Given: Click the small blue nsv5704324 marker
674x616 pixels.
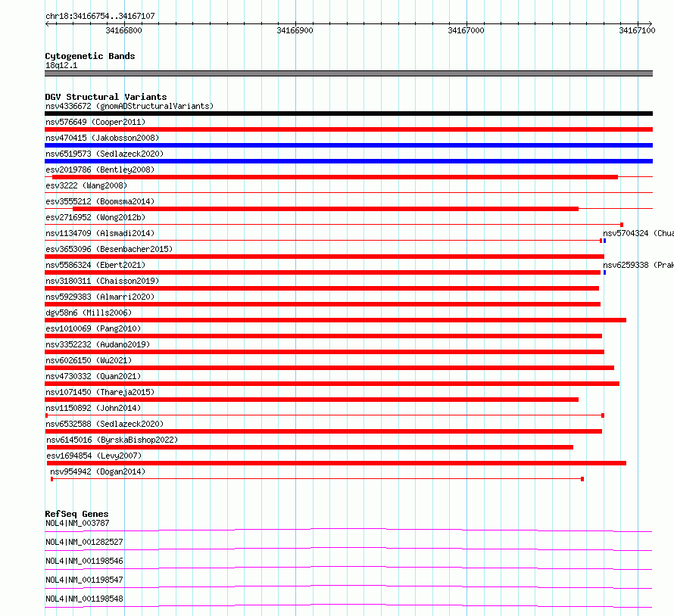Looking at the screenshot, I should tap(605, 241).
